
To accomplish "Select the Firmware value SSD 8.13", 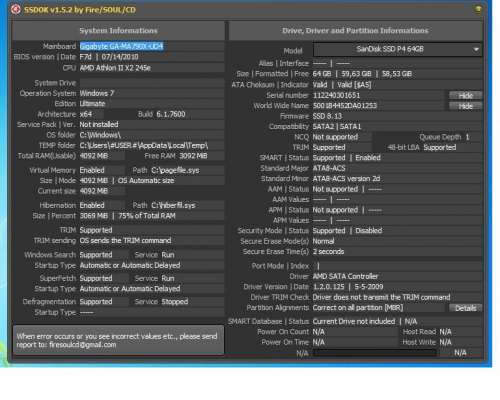I will (327, 116).
